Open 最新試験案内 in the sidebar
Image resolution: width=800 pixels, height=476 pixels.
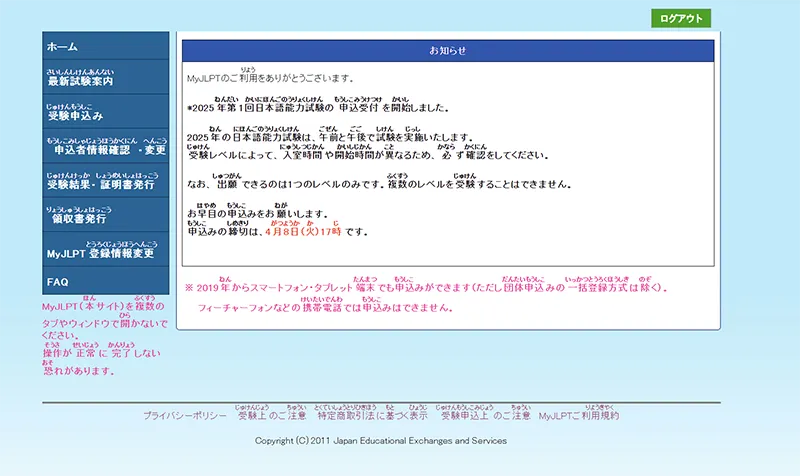(106, 77)
